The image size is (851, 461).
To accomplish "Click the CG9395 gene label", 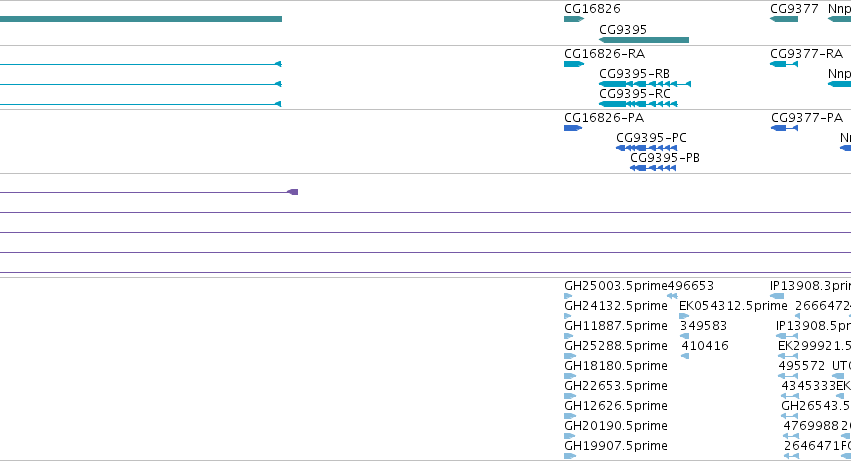I will point(623,30).
